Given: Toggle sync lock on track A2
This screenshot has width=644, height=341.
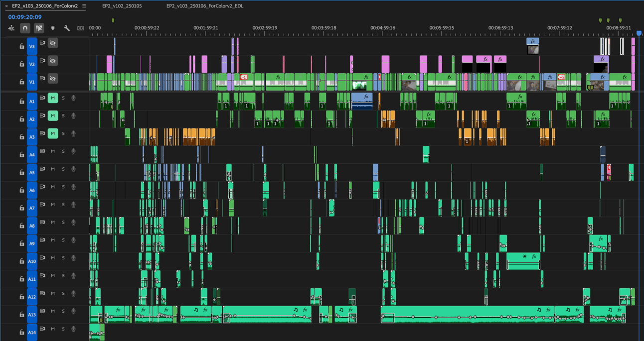Looking at the screenshot, I should pyautogui.click(x=42, y=115).
